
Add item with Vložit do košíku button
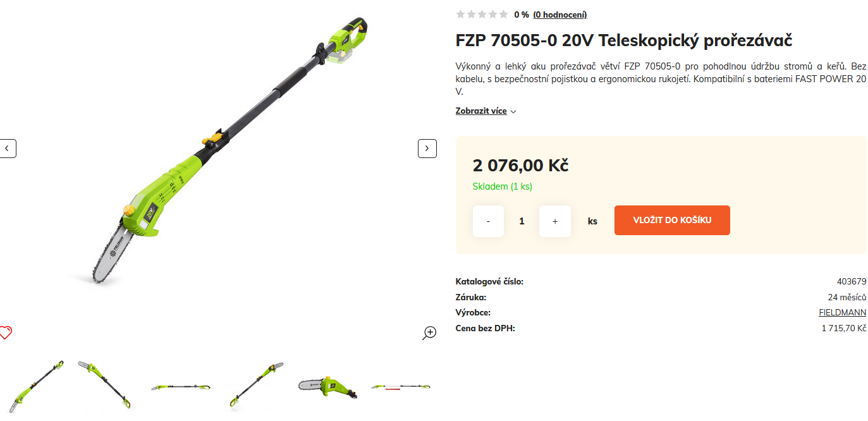(672, 220)
